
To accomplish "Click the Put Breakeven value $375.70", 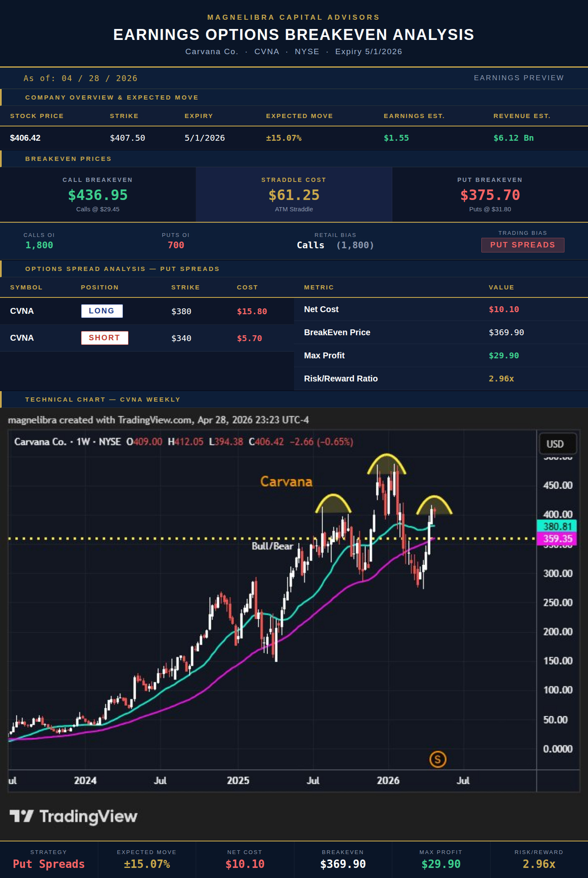I will click(x=490, y=195).
